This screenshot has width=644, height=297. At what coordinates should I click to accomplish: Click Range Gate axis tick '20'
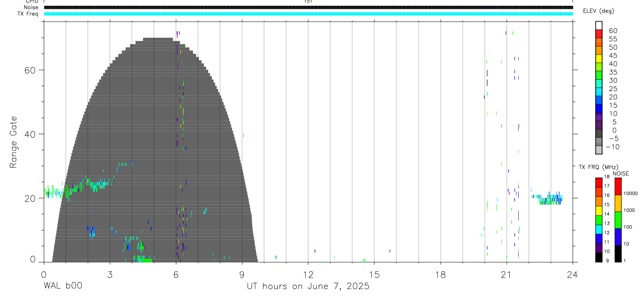(30, 198)
